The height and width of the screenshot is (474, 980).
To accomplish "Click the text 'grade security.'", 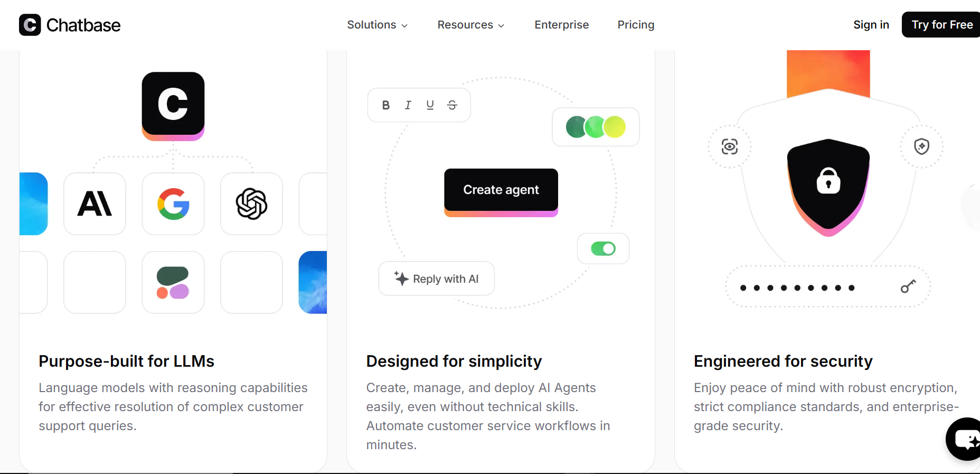I will tap(738, 426).
